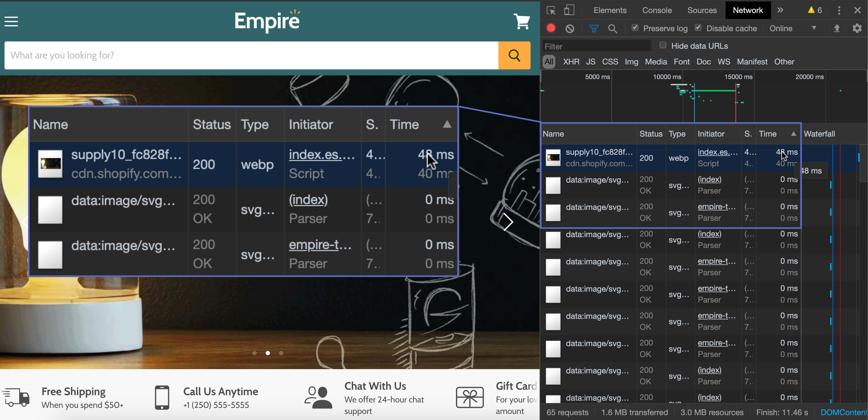Filter requests by Media
This screenshot has height=420, width=868.
point(656,62)
